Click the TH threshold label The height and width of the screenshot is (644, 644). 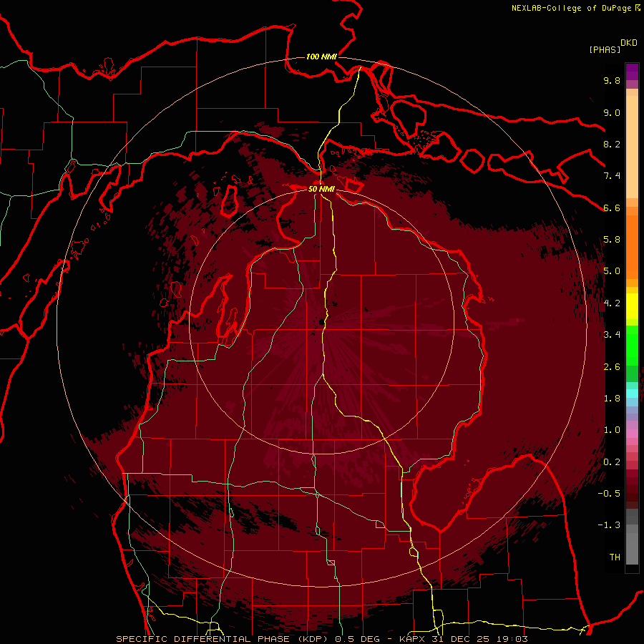[x=615, y=557]
